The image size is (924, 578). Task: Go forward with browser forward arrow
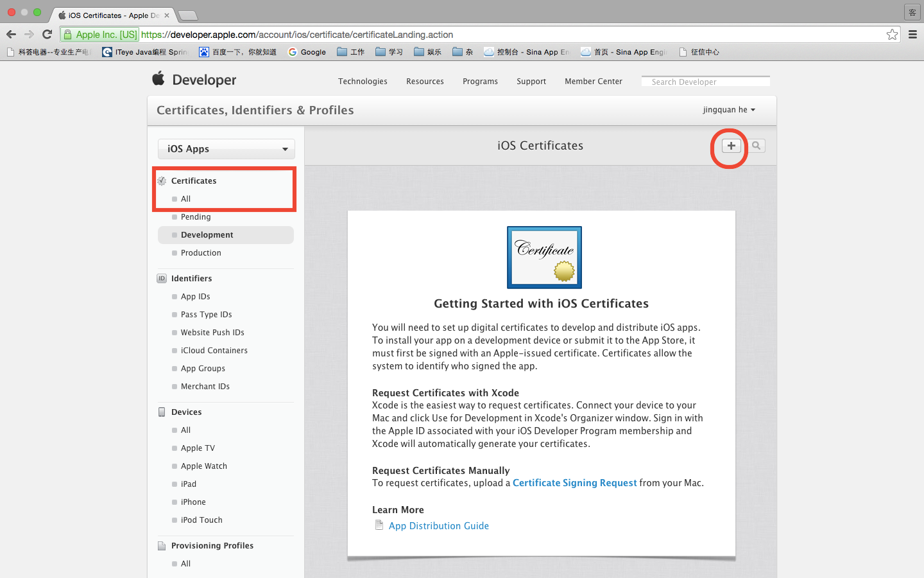[x=29, y=35]
